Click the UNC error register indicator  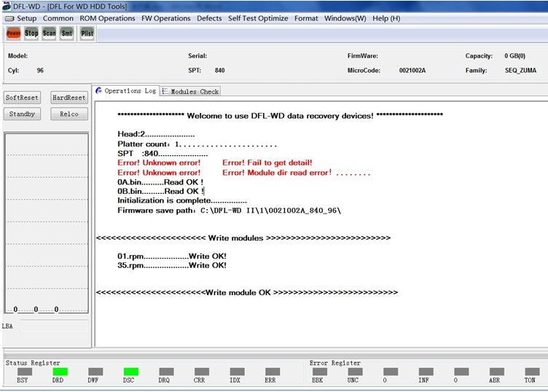(356, 372)
